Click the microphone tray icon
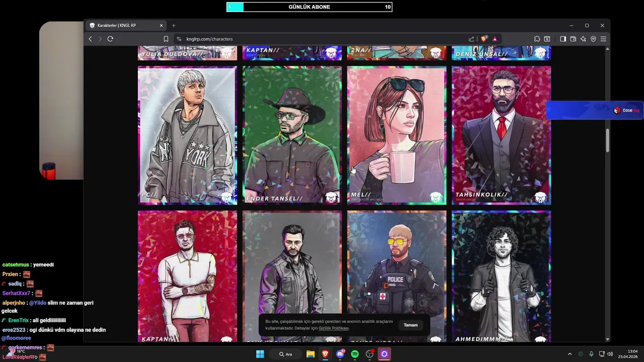 click(x=591, y=354)
